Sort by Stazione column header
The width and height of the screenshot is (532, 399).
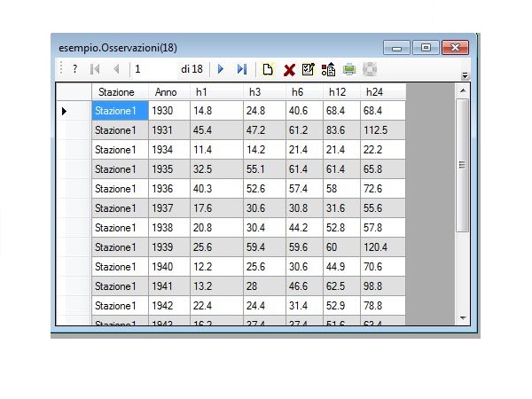coord(120,92)
